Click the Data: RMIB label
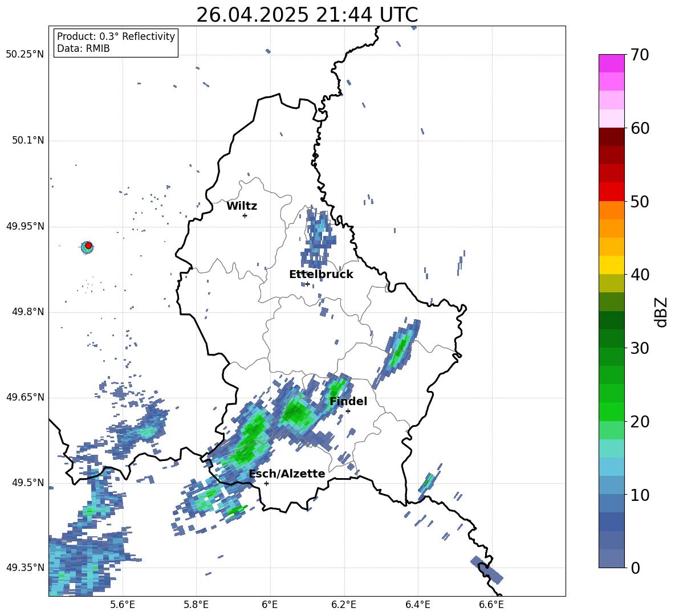The height and width of the screenshot is (616, 675). tap(83, 48)
